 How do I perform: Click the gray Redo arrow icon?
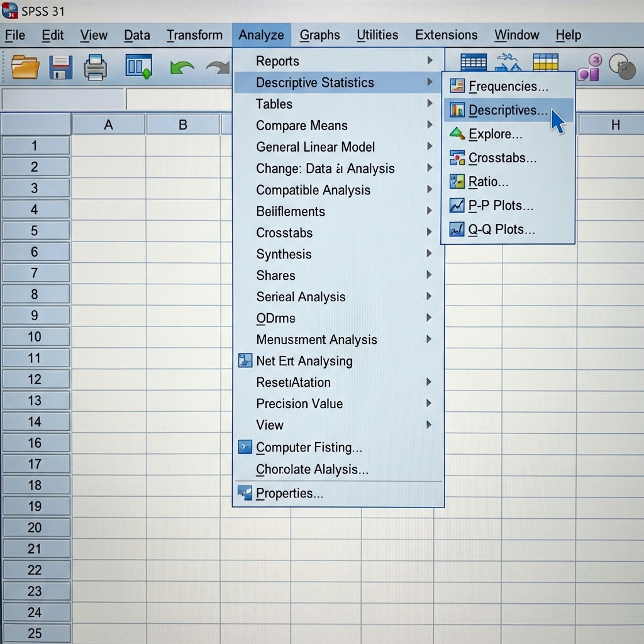218,67
